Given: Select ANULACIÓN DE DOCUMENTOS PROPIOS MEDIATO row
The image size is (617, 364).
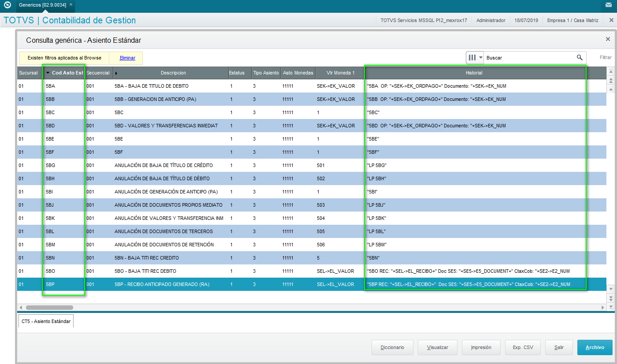Looking at the screenshot, I should (312, 205).
